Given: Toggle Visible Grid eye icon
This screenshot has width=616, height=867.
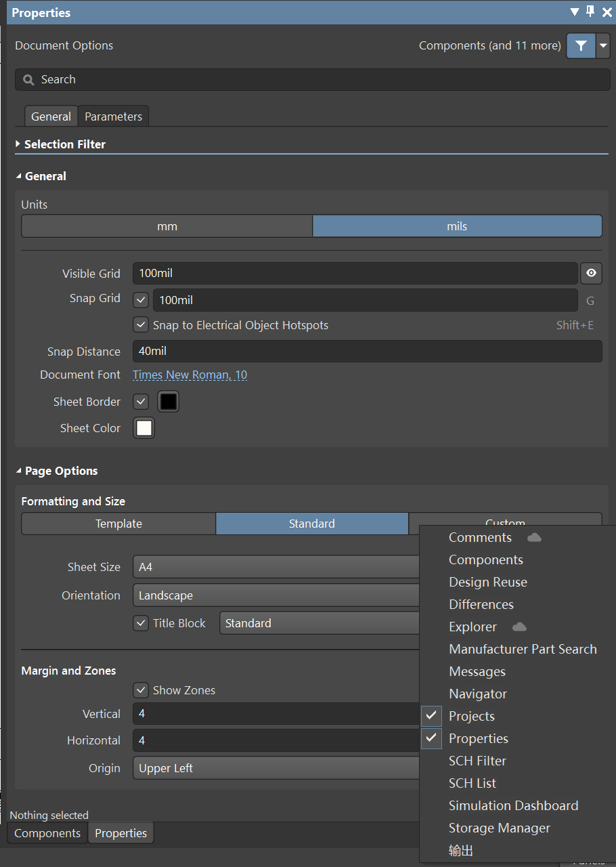Looking at the screenshot, I should point(591,274).
